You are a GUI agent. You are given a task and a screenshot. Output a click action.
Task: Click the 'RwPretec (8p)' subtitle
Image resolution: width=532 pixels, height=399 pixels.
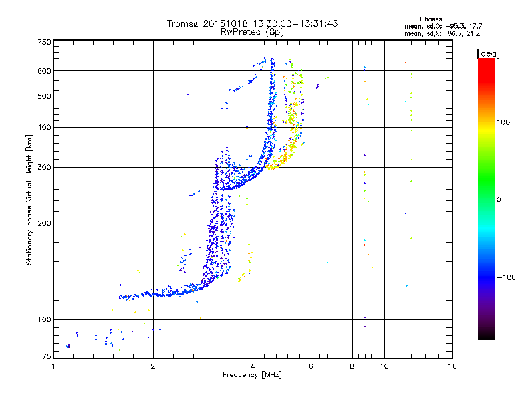252,32
